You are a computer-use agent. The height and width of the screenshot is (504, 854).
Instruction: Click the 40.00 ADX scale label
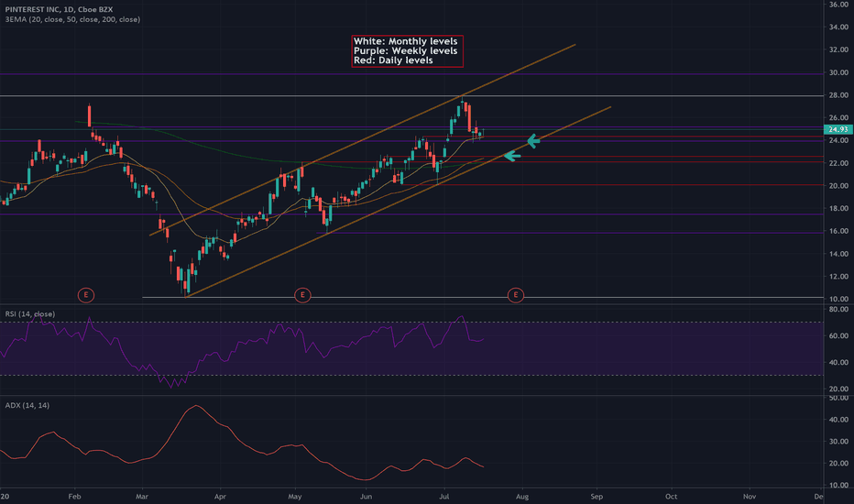coord(838,420)
